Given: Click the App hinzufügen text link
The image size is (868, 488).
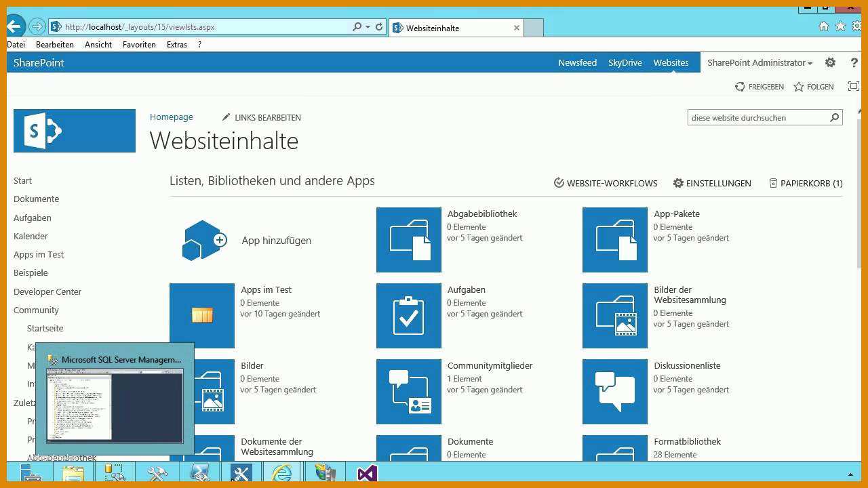Looking at the screenshot, I should tap(276, 241).
